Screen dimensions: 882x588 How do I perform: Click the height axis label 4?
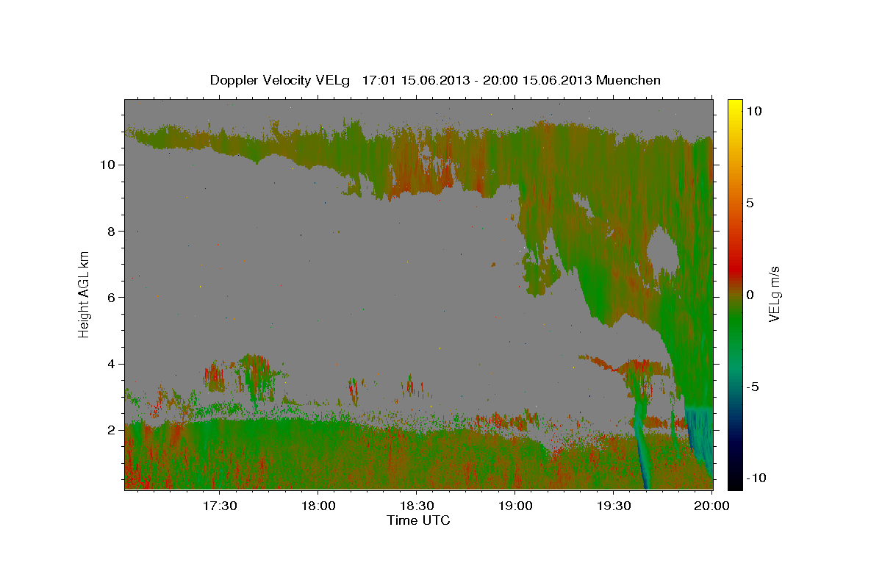[112, 364]
